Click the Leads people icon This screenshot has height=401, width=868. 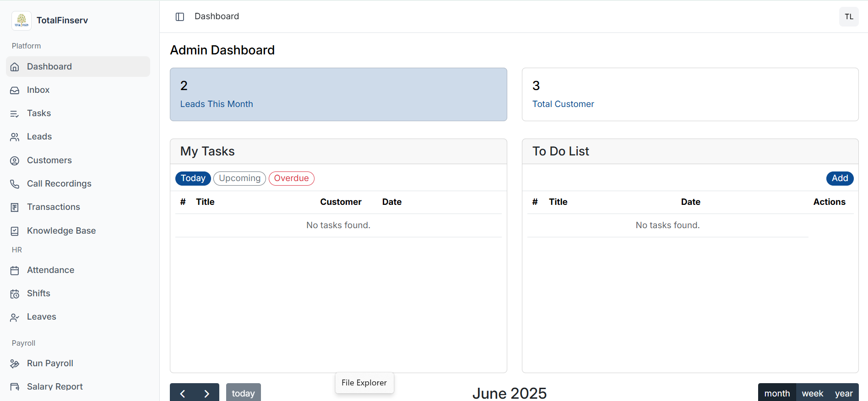[x=15, y=137]
